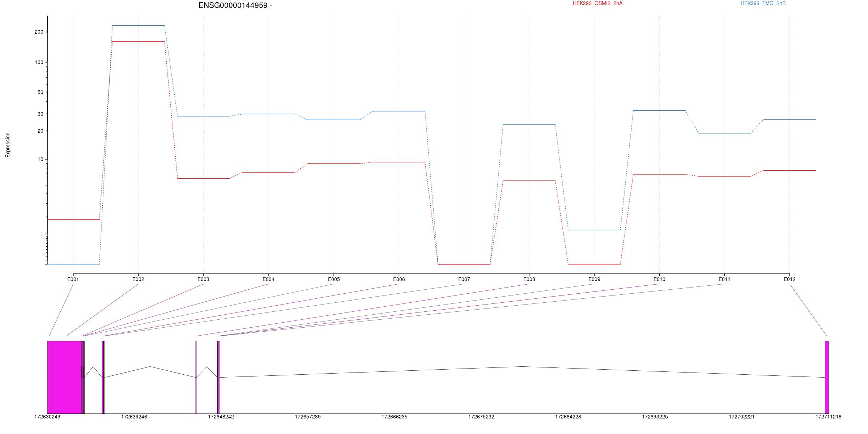The height and width of the screenshot is (434, 868).
Task: Click the E004 exon label
Action: click(x=268, y=279)
